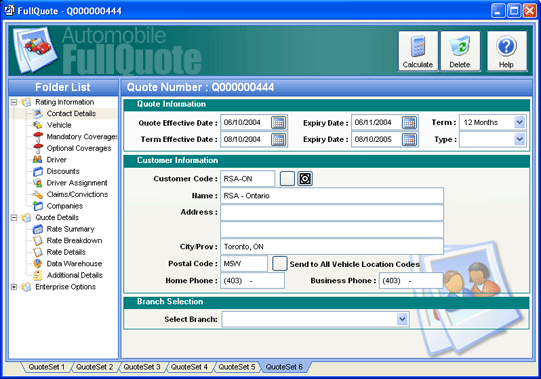Open calendar for Quote Effective Date
This screenshot has width=541, height=379.
pyautogui.click(x=278, y=123)
